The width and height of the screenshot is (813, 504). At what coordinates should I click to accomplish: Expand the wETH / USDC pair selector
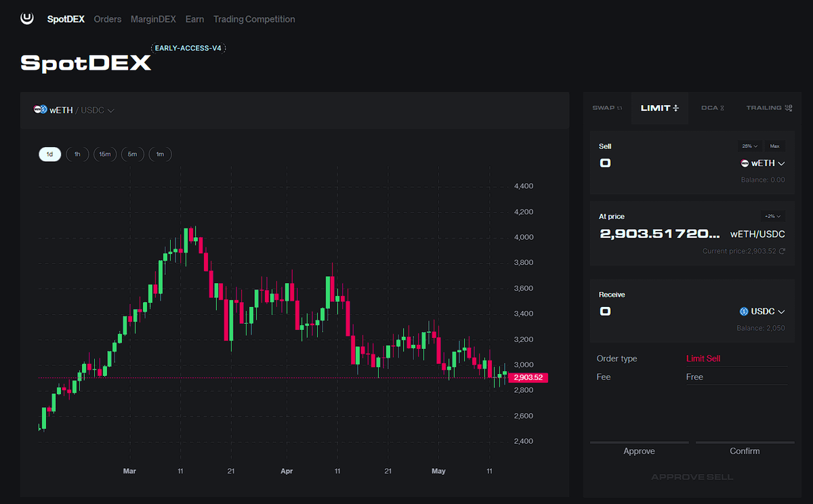(x=75, y=110)
